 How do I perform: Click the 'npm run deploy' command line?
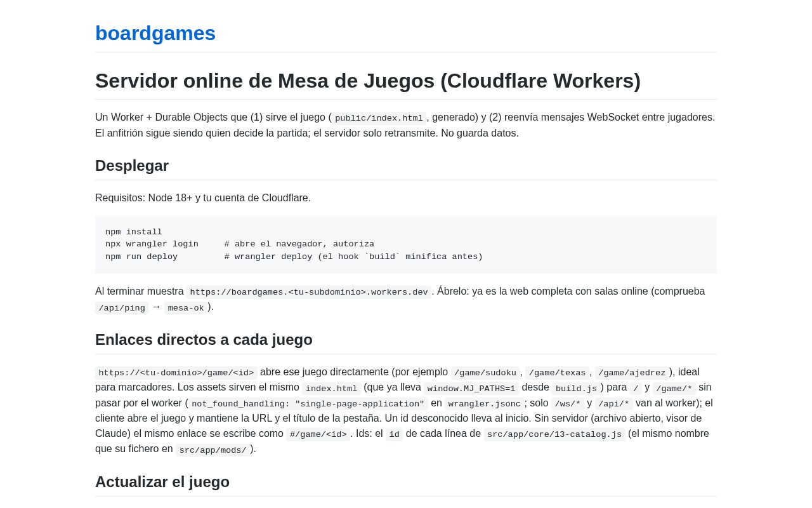(x=141, y=257)
